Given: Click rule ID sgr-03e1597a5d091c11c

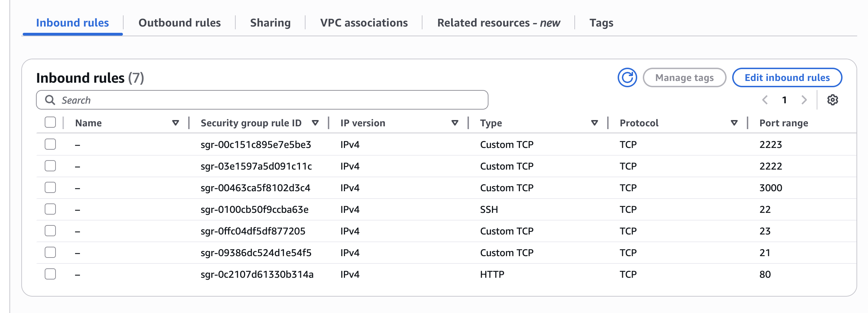Looking at the screenshot, I should pos(256,166).
